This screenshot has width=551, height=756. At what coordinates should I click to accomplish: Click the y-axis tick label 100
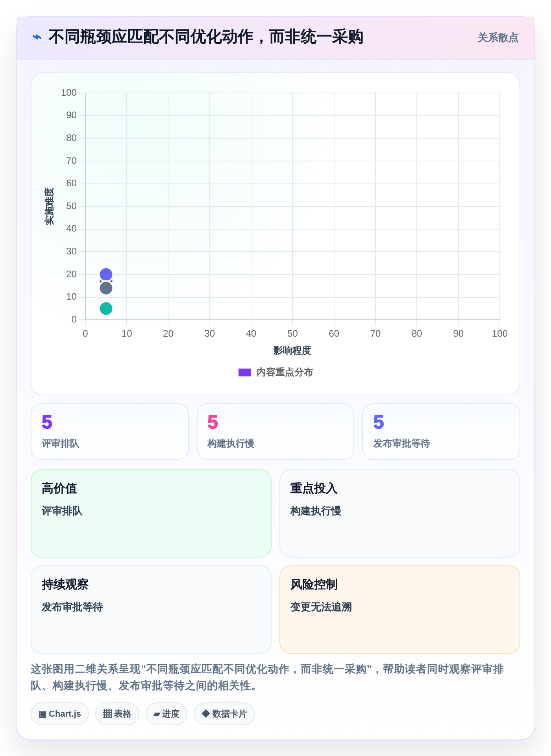[69, 93]
